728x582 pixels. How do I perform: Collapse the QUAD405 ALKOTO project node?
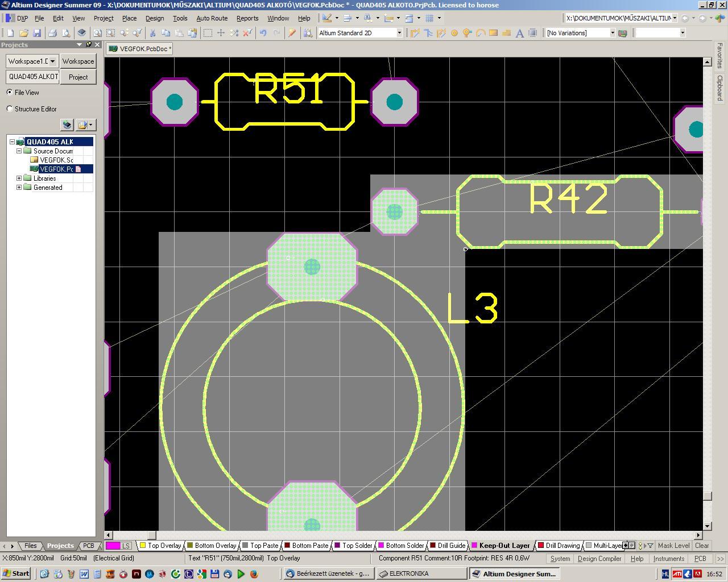pyautogui.click(x=12, y=142)
